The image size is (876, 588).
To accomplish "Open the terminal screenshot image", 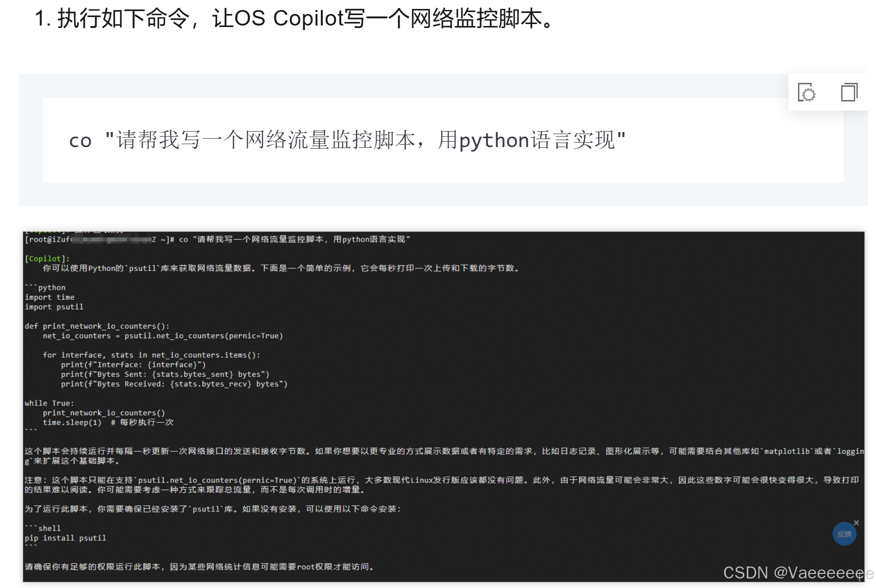I will point(444,407).
